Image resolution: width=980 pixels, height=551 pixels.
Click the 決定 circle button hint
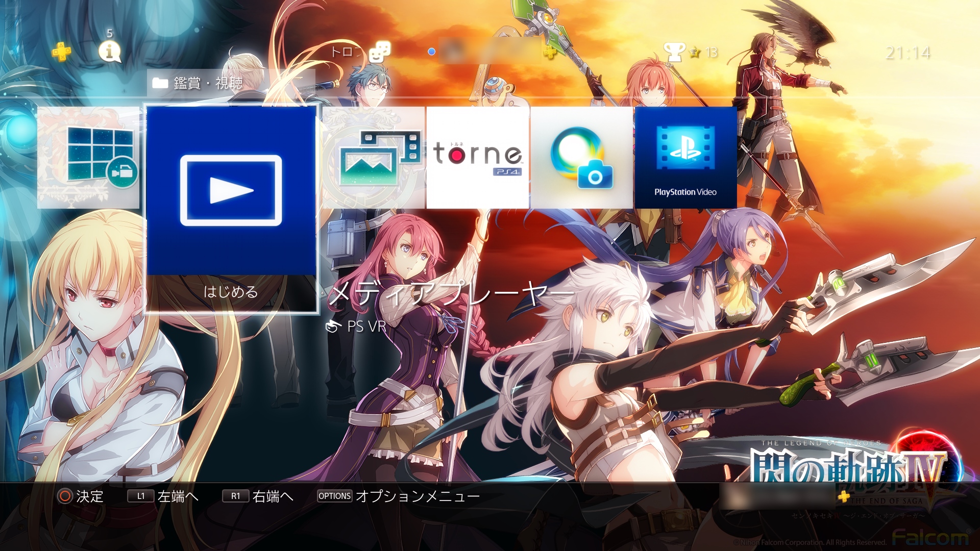pyautogui.click(x=81, y=496)
